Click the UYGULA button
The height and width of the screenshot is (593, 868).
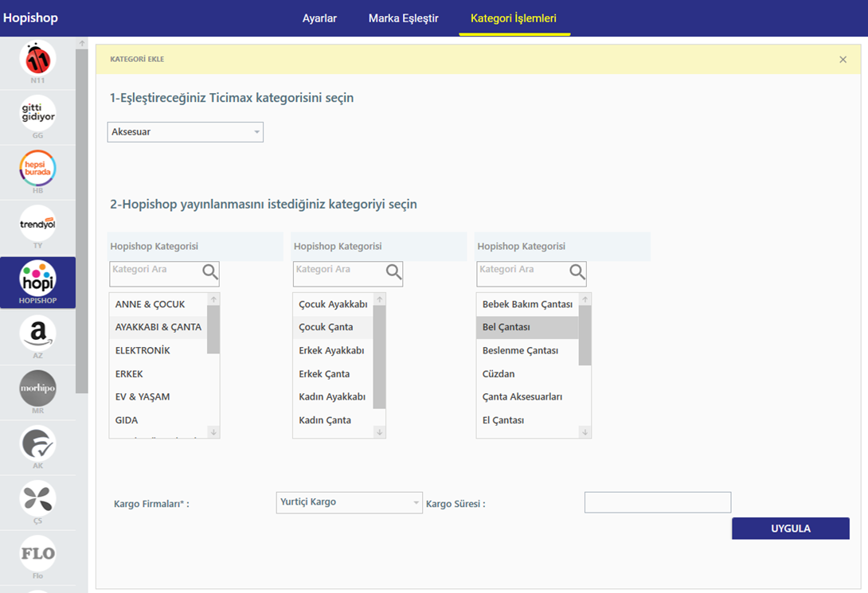[791, 529]
